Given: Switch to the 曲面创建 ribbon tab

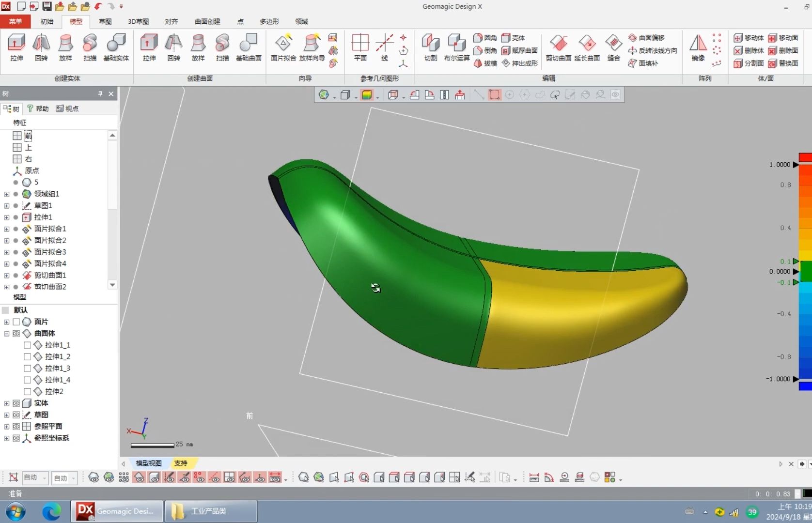Looking at the screenshot, I should 207,21.
